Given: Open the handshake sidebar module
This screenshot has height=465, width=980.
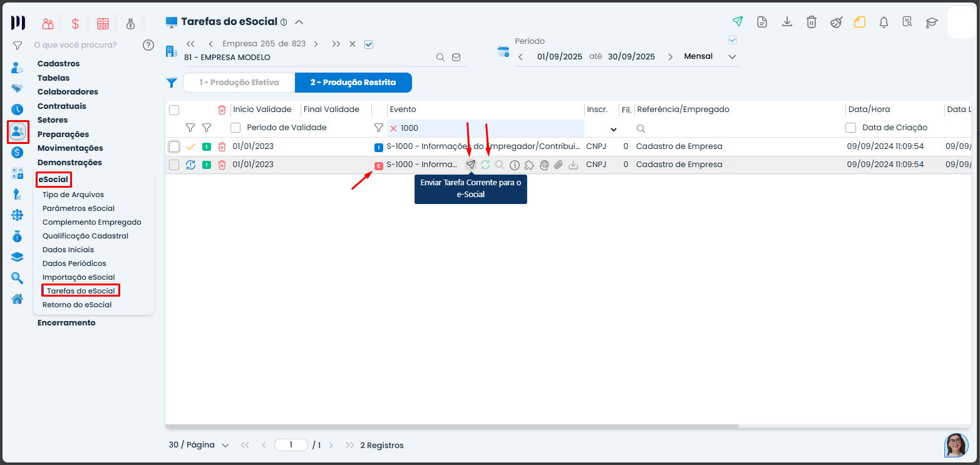Looking at the screenshot, I should (x=17, y=88).
